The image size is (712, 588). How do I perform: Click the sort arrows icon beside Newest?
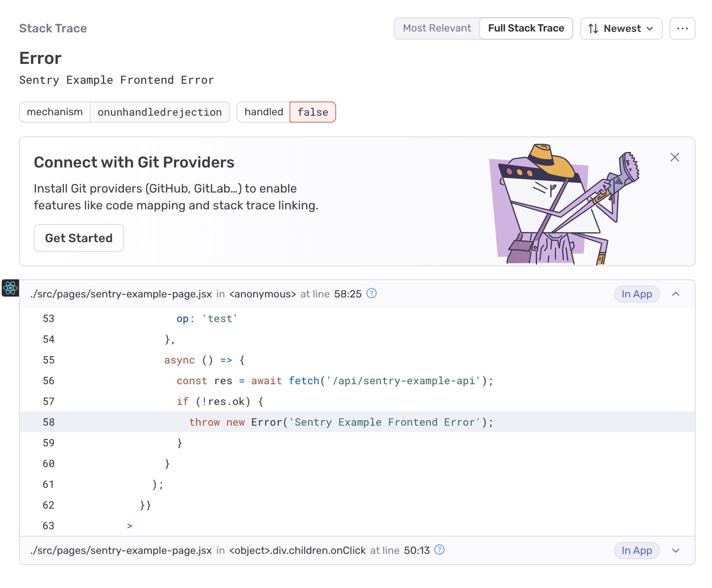point(593,28)
